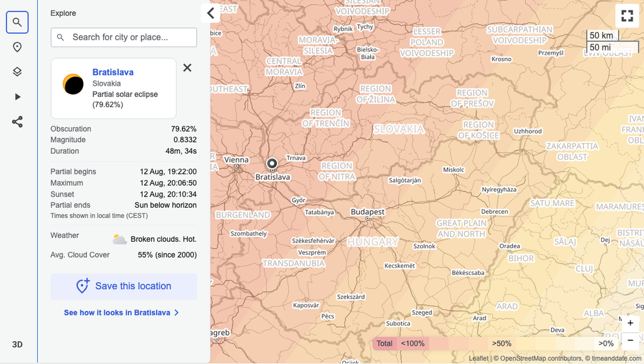The width and height of the screenshot is (644, 364).
Task: Play the eclipse animation
Action: click(17, 97)
